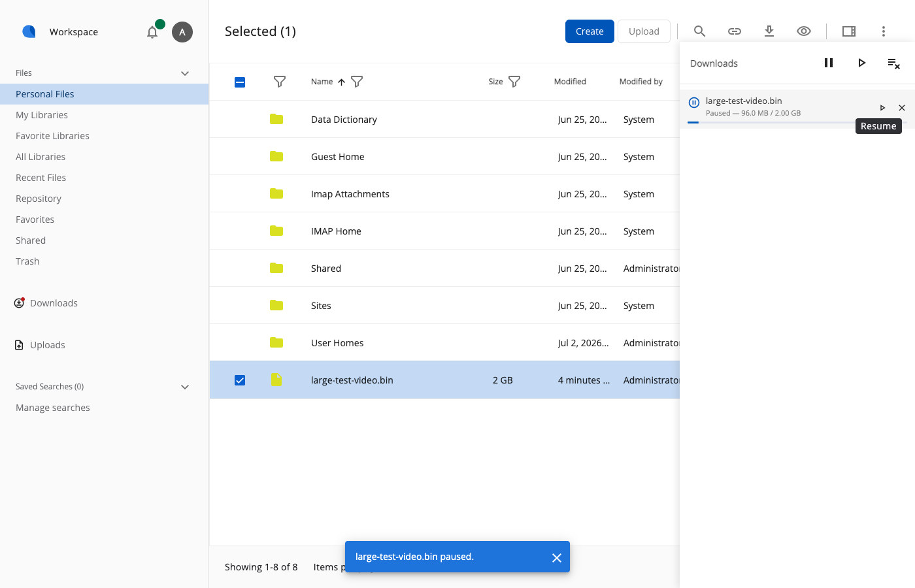
Task: Collapse the Saved Searches section chevron
Action: pyautogui.click(x=185, y=387)
